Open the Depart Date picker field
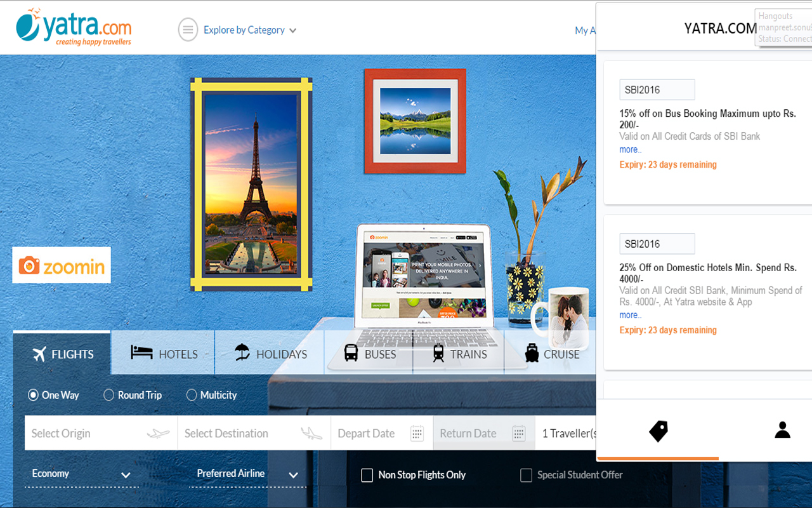 pyautogui.click(x=382, y=433)
